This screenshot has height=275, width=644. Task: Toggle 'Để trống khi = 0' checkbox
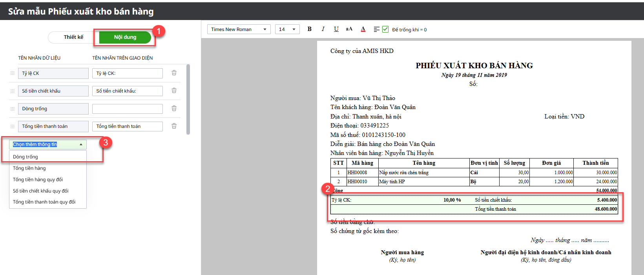[385, 29]
